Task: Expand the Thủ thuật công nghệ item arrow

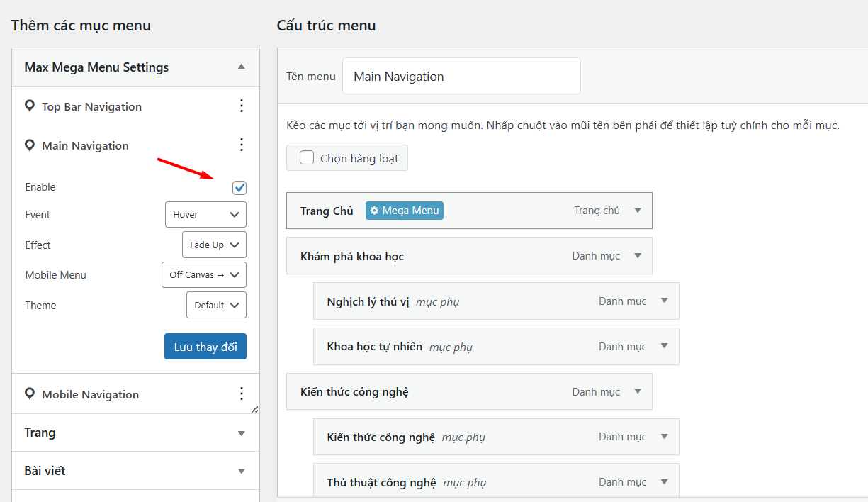Action: (x=664, y=482)
